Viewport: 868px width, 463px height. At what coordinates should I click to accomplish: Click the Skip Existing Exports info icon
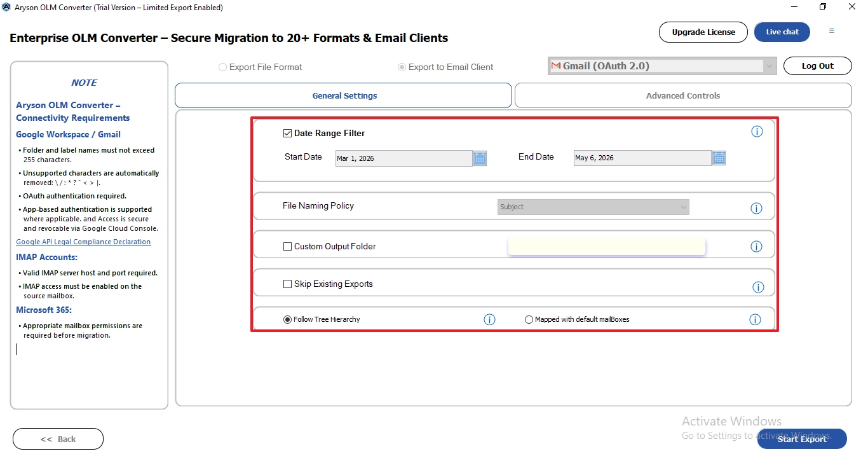[x=758, y=287]
